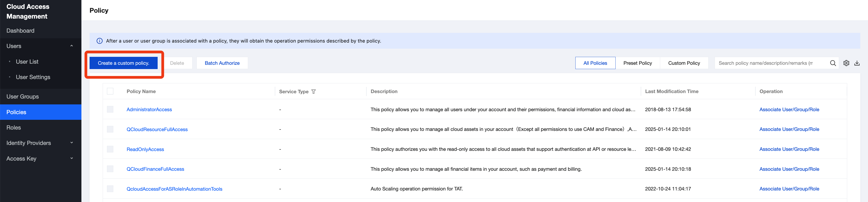868x202 pixels.
Task: Tick the QCloudFinanceFullAccess row checkbox
Action: tap(110, 169)
